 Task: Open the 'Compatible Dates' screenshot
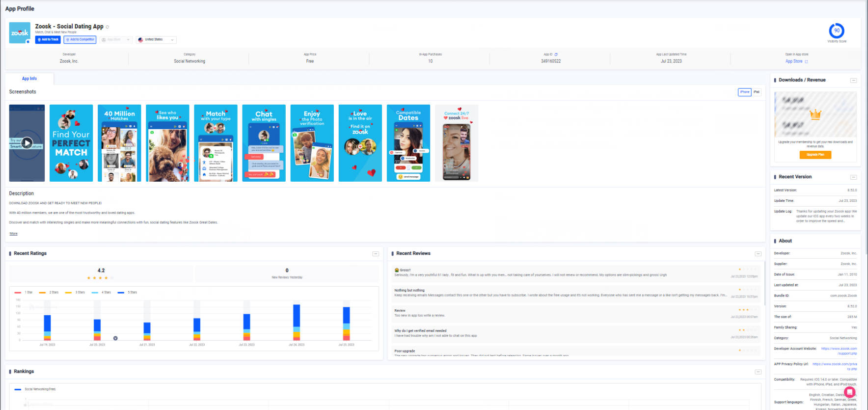(408, 143)
